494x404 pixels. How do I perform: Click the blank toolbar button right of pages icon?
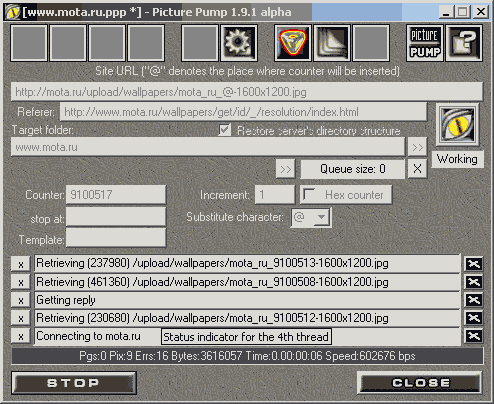(371, 43)
